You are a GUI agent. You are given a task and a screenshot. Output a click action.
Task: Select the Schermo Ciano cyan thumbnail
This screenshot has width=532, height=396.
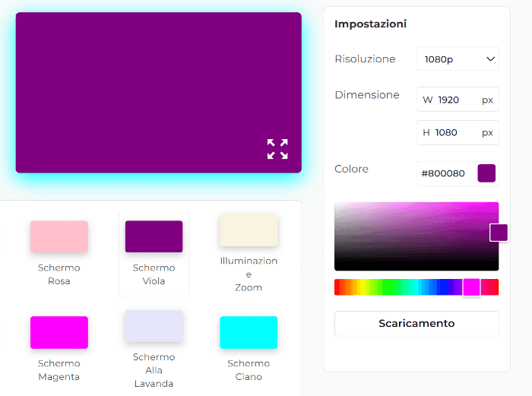coord(249,332)
